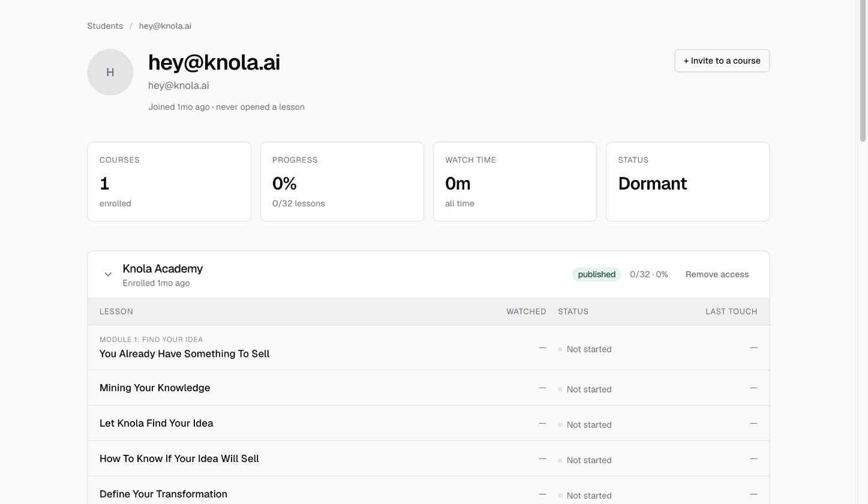868x504 pixels.
Task: Click 'Joined 1mo ago · never opened a lesson' text
Action: pos(226,107)
